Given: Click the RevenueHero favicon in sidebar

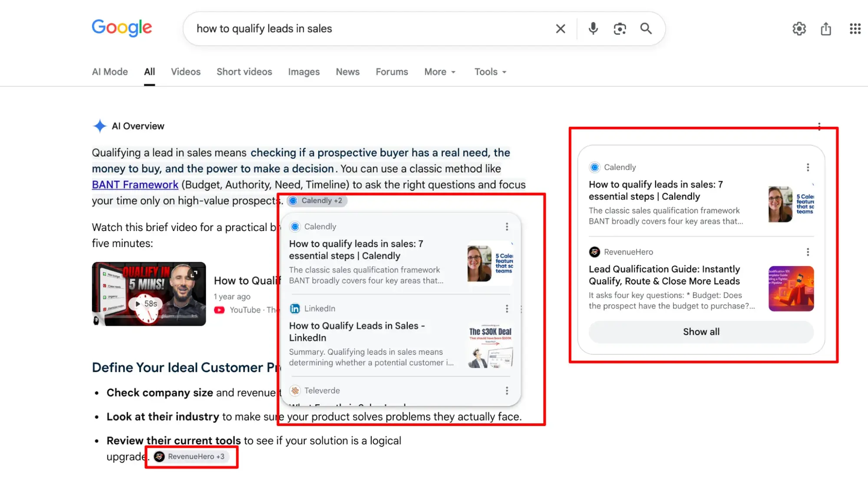Looking at the screenshot, I should coord(594,252).
